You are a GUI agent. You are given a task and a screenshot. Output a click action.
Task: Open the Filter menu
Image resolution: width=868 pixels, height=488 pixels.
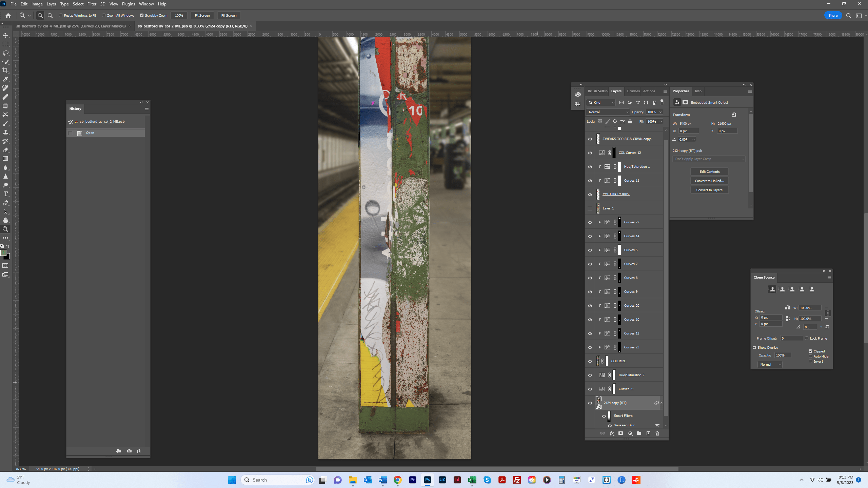[92, 4]
